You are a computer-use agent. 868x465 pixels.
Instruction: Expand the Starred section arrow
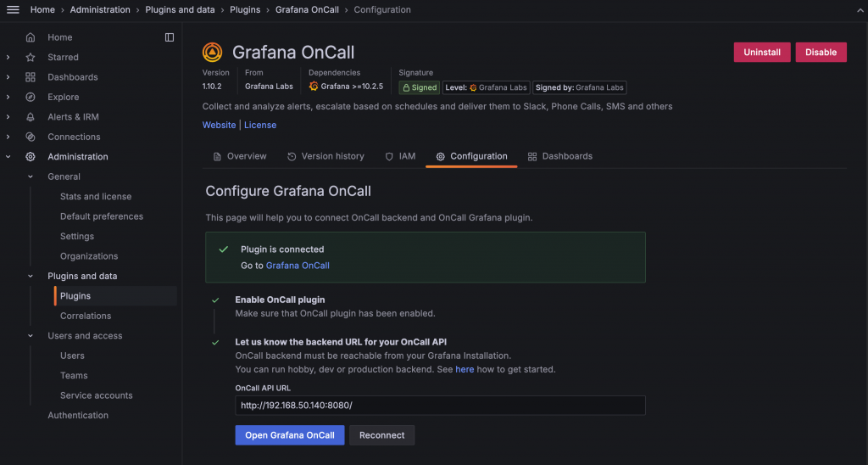(x=8, y=57)
